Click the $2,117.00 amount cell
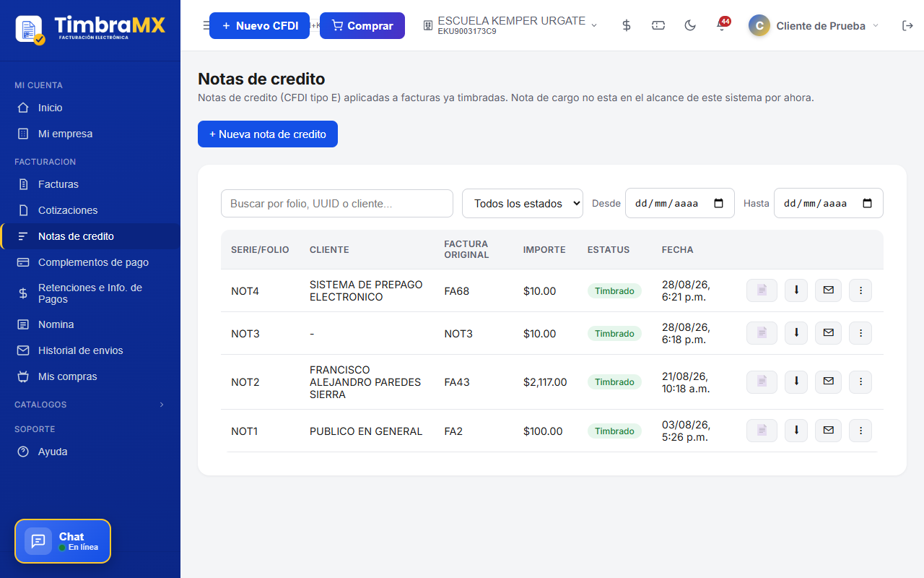The width and height of the screenshot is (924, 578). click(545, 382)
